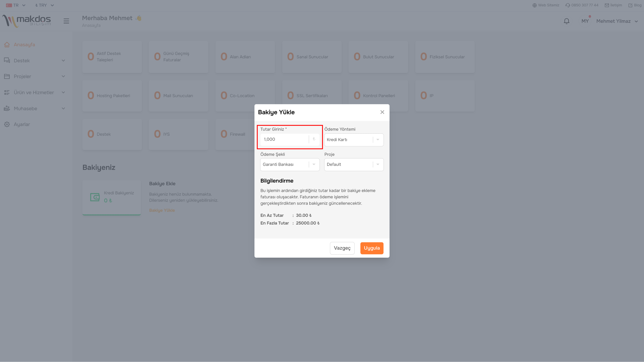
Task: Click the En Az Tutar 30.00 ₺ value
Action: (x=304, y=215)
